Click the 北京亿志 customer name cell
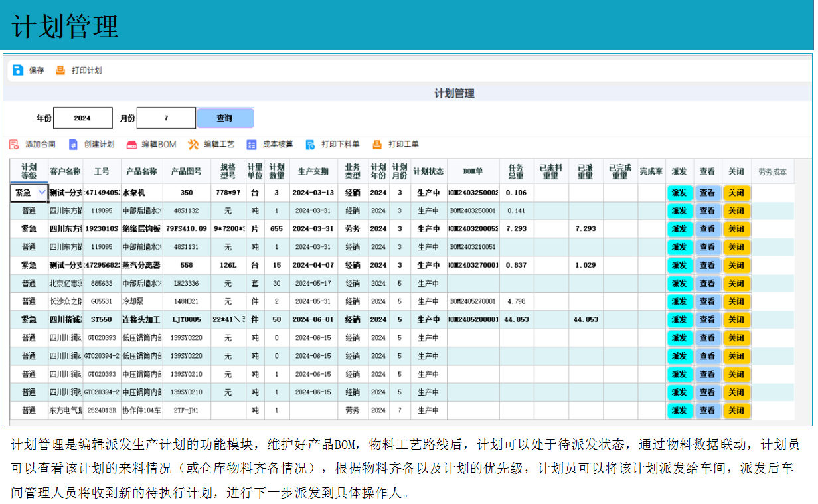The width and height of the screenshot is (818, 504). tap(66, 283)
